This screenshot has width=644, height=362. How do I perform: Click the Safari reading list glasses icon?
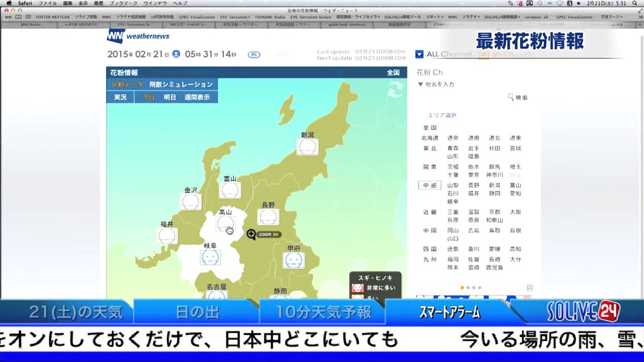(x=9, y=17)
